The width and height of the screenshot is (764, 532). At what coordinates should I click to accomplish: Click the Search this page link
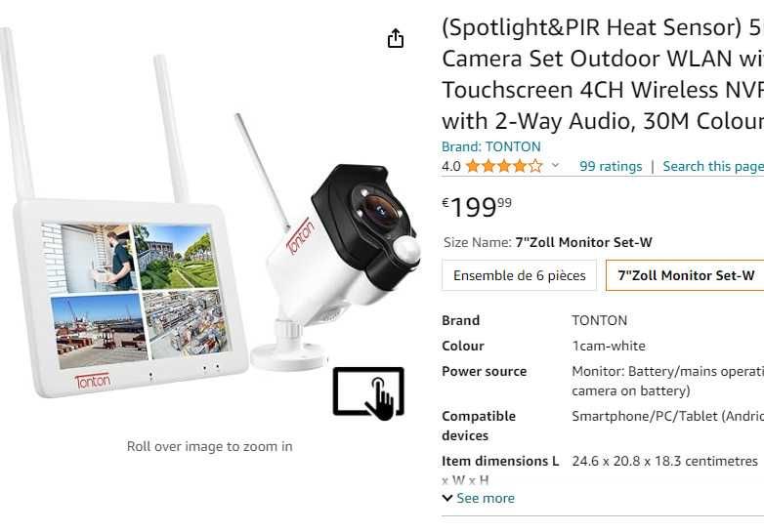(x=713, y=166)
